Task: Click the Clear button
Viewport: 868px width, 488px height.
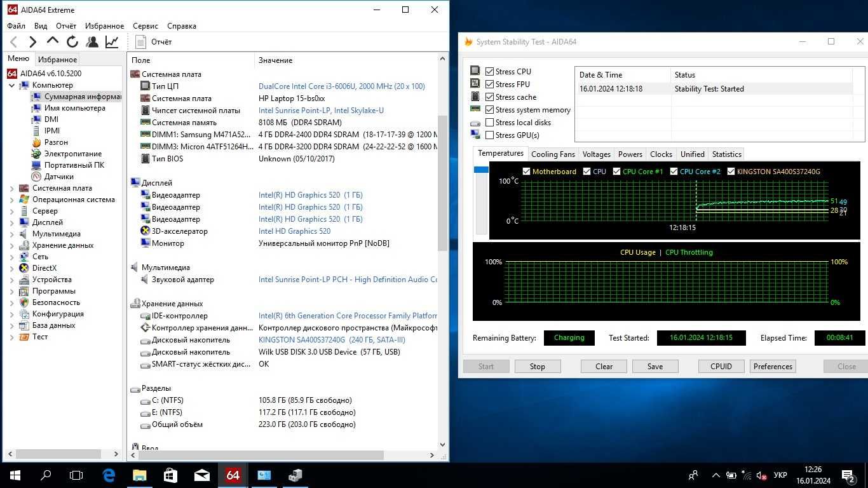Action: pyautogui.click(x=604, y=367)
